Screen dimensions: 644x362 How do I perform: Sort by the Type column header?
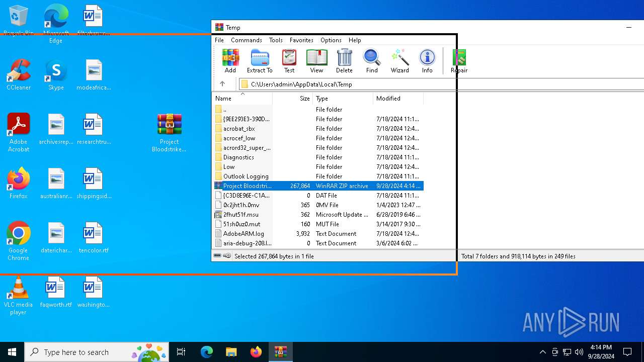[x=343, y=99]
